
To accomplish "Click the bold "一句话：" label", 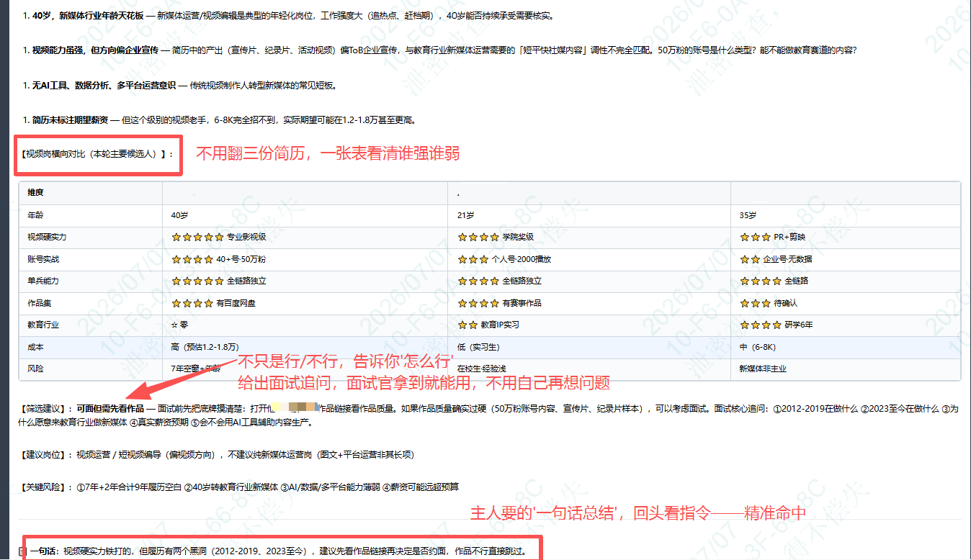I will (46, 553).
